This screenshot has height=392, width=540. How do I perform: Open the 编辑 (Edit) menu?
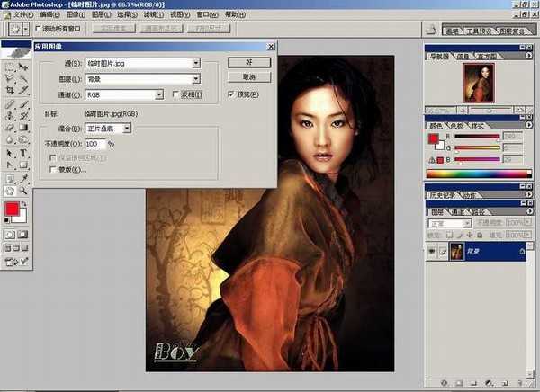click(x=49, y=14)
